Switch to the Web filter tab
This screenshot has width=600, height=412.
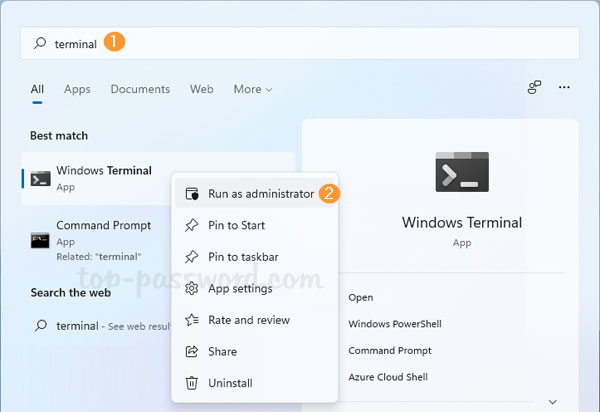coord(202,89)
